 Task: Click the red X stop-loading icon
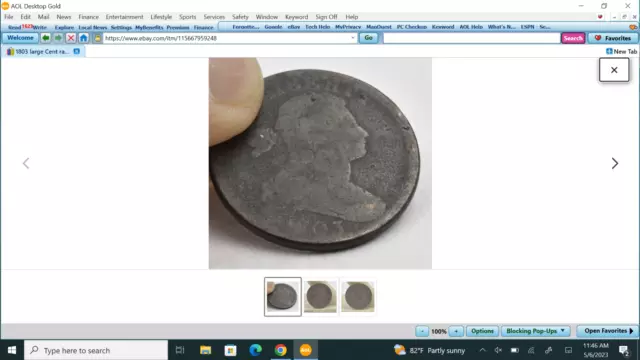[x=71, y=38]
